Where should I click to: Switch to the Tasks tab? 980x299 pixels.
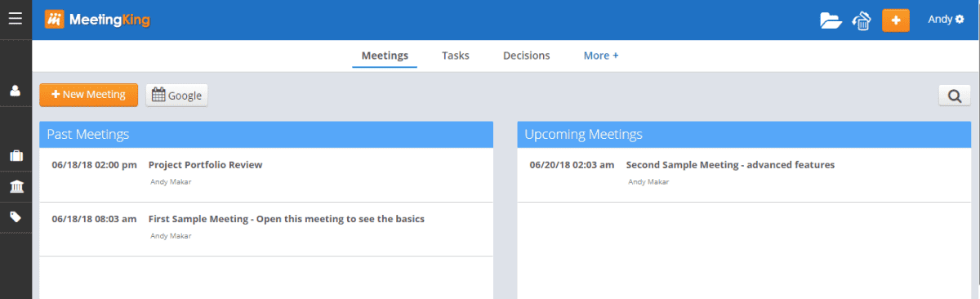456,56
